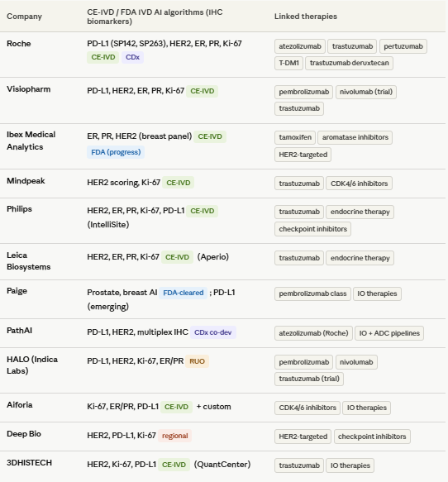Click the IO + ADC pipelines tag
The width and height of the screenshot is (448, 482).
click(x=389, y=333)
